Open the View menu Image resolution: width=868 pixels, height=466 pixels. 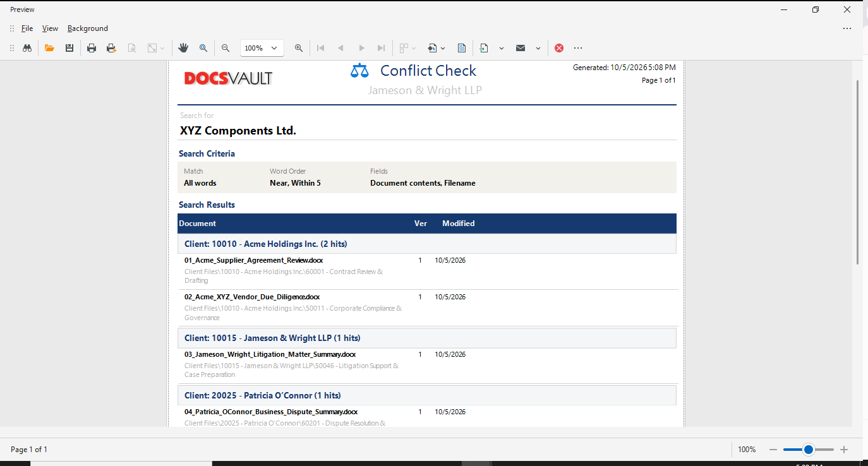click(50, 28)
